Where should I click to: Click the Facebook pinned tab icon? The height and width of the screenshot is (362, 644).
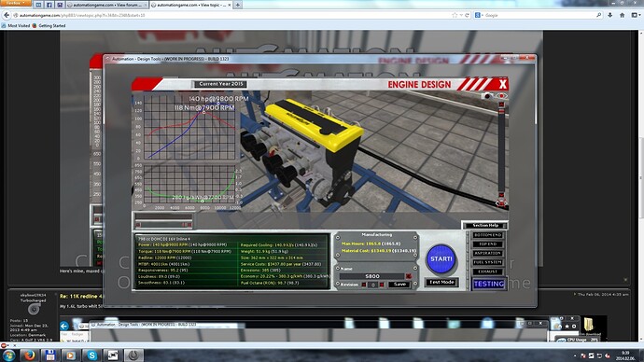click(49, 5)
